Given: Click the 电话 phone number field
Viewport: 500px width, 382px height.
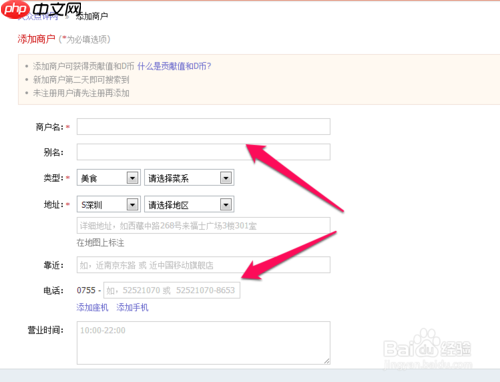Looking at the screenshot, I should point(172,290).
